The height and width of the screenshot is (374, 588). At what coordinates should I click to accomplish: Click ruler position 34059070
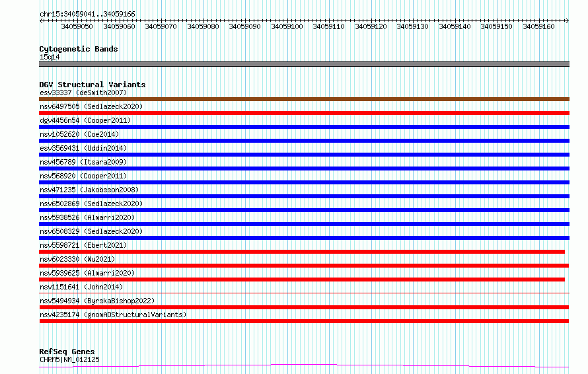[161, 26]
